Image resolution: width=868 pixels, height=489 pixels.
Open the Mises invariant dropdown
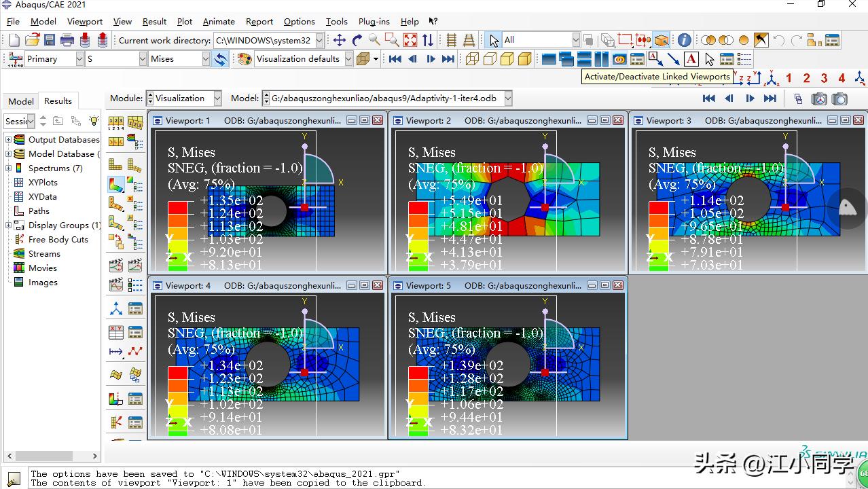[205, 59]
